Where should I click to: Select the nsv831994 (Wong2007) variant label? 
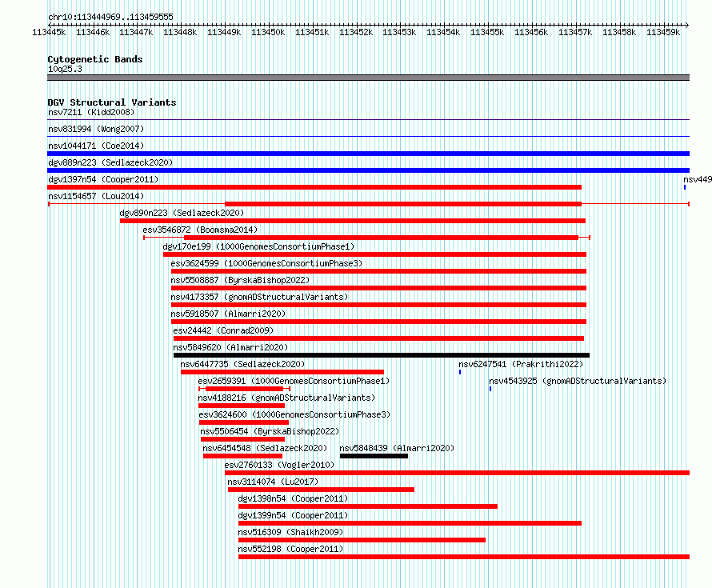pos(96,129)
